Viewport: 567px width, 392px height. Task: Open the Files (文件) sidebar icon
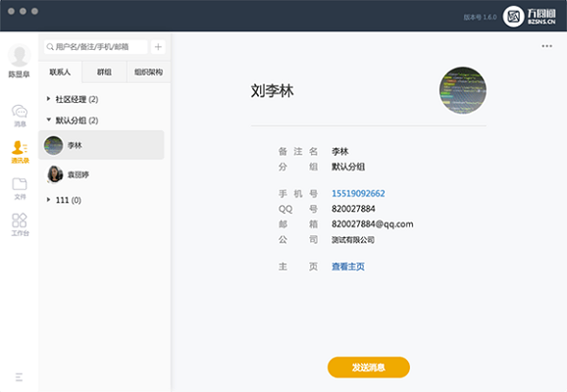20,188
